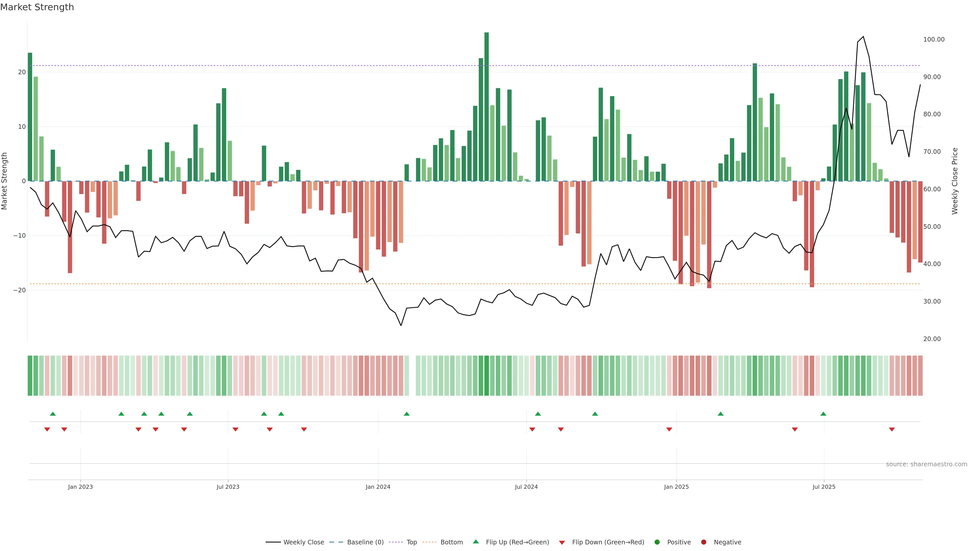Click the source: sharemaestro.com text
The image size is (980, 551).
pyautogui.click(x=926, y=464)
